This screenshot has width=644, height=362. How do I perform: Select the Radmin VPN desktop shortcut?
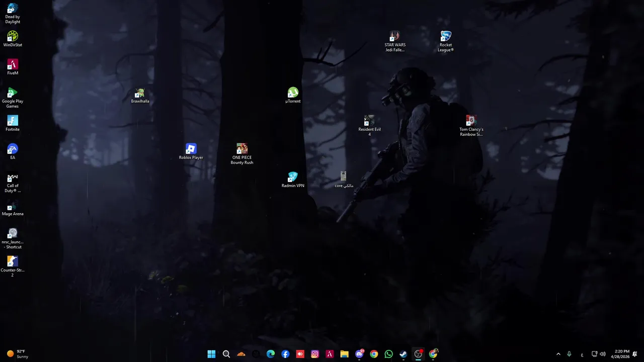[x=293, y=180]
